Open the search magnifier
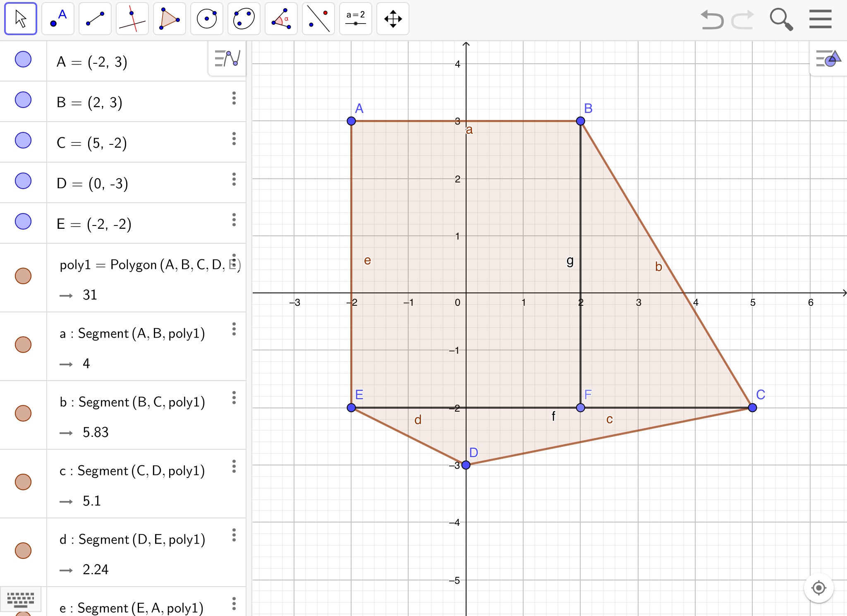 tap(781, 19)
